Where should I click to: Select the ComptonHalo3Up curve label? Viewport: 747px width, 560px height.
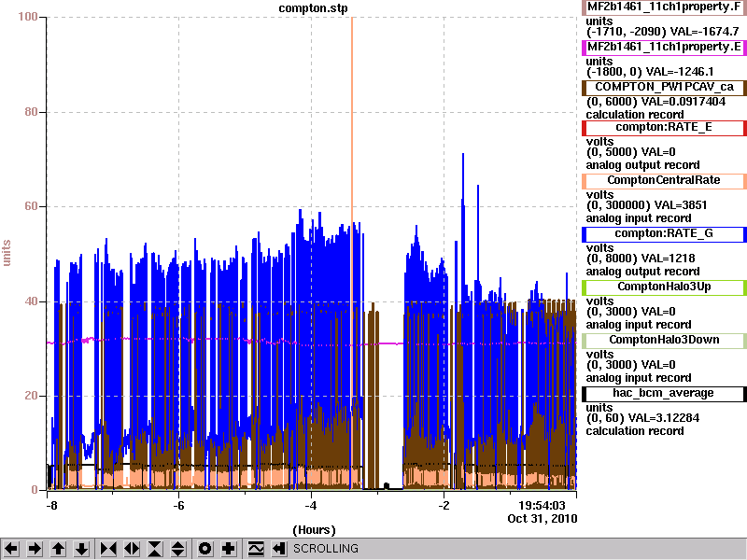pos(663,287)
